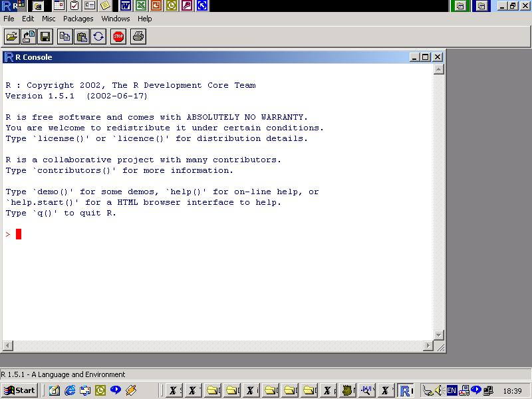
Task: Click the 18:39 clock in the taskbar
Action: (x=512, y=391)
